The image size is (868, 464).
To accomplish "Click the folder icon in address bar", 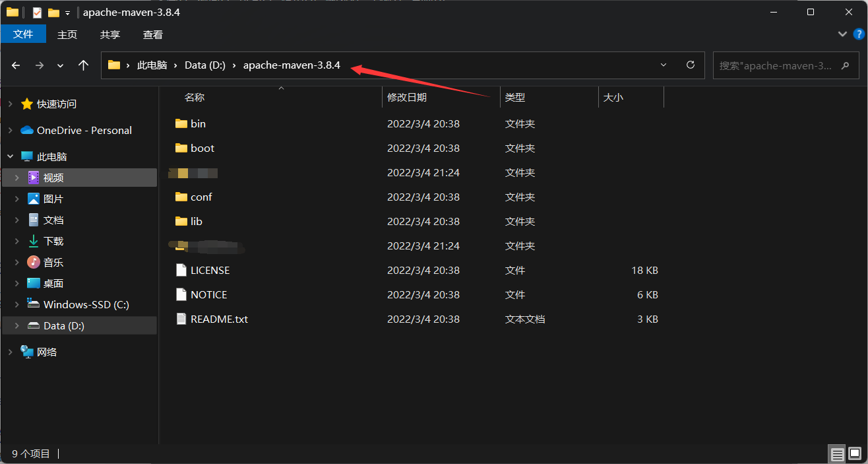I will coord(114,65).
